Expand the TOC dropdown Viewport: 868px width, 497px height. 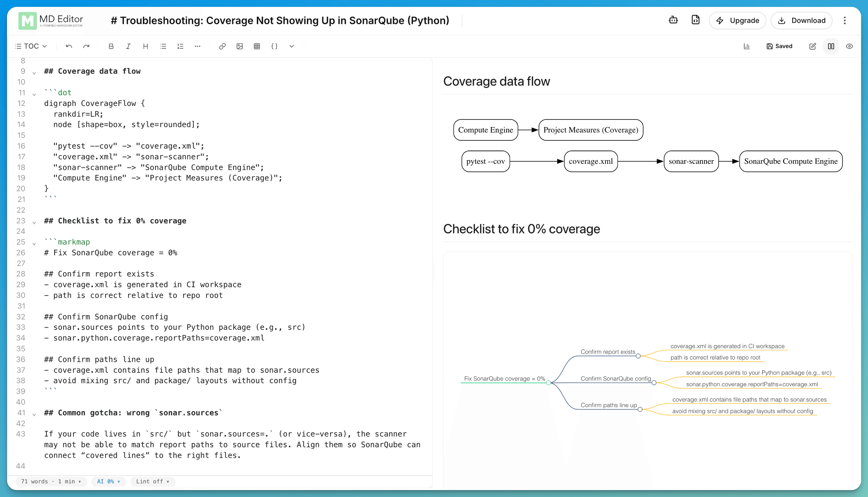[x=31, y=46]
